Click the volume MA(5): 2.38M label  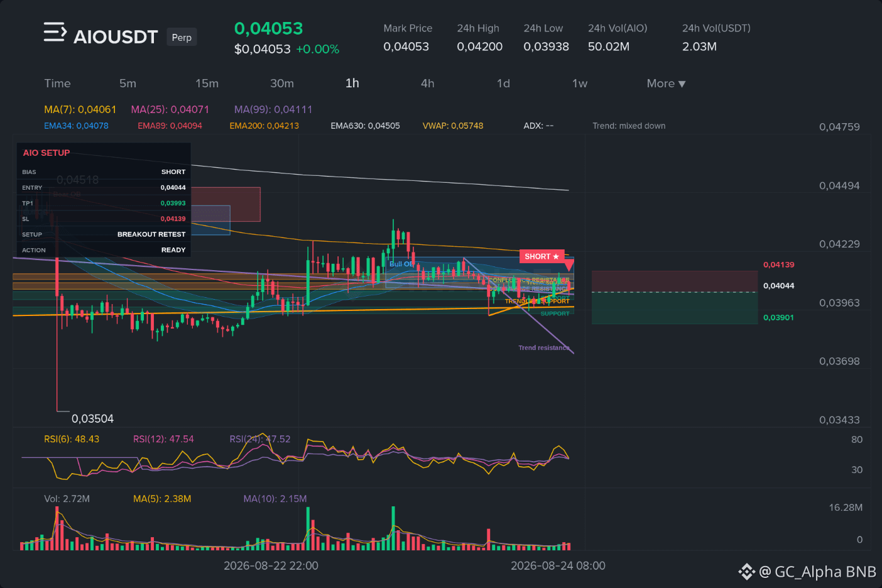click(162, 499)
